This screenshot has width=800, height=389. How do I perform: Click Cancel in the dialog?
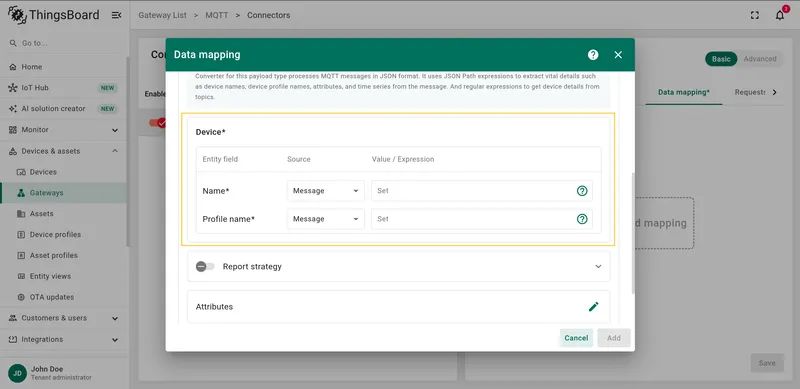pos(576,338)
